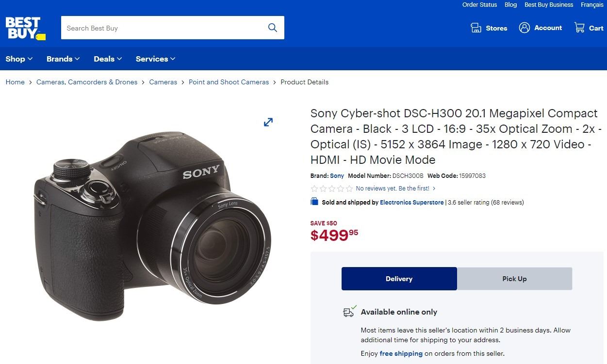
Task: Navigate to Point and Shoot Cameras breadcrumb
Action: 229,82
